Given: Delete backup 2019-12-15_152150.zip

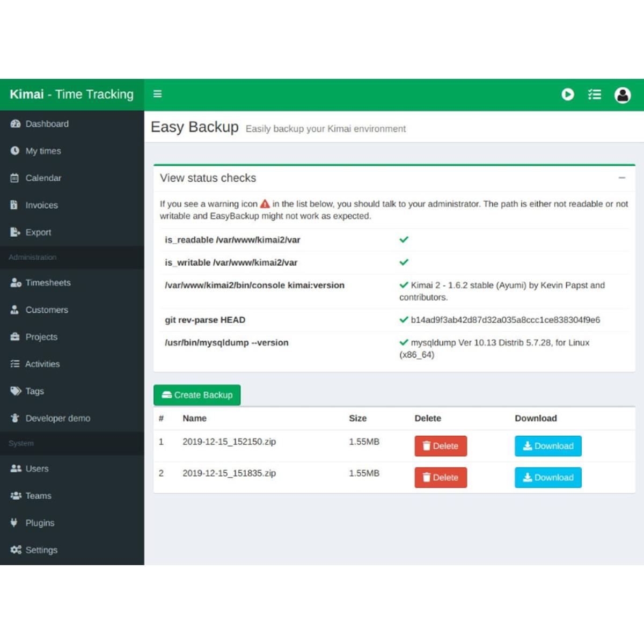Looking at the screenshot, I should coord(441,446).
